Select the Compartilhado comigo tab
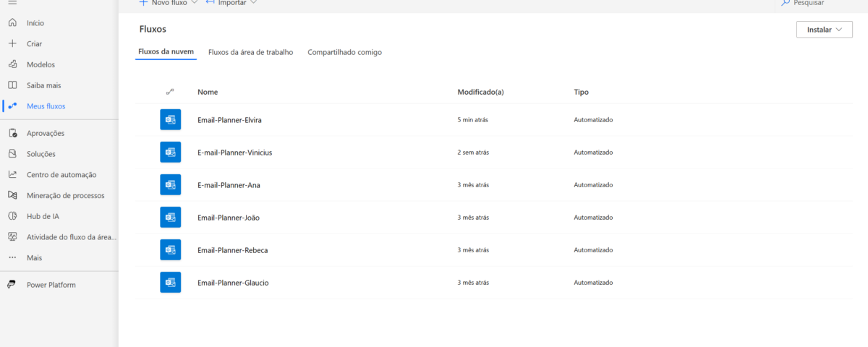The height and width of the screenshot is (347, 868). pyautogui.click(x=344, y=52)
